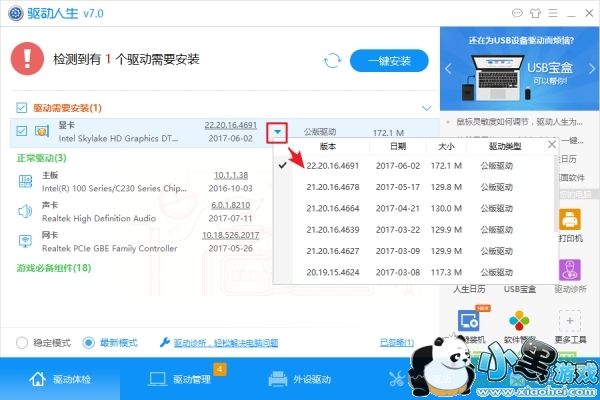This screenshot has width=600, height=400.
Task: Open the USB宝盒 banner advertisement
Action: tap(520, 69)
